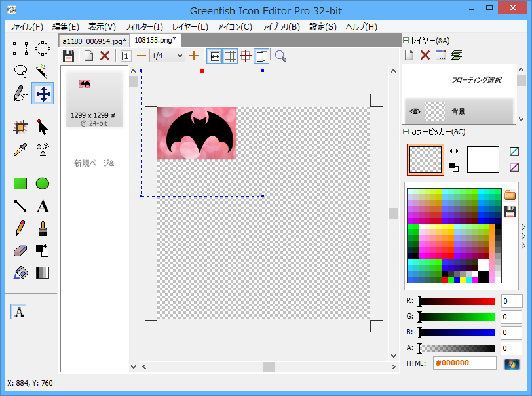Expand the カラーピッカー panel
Screen dimensions: 532x396
(406, 132)
